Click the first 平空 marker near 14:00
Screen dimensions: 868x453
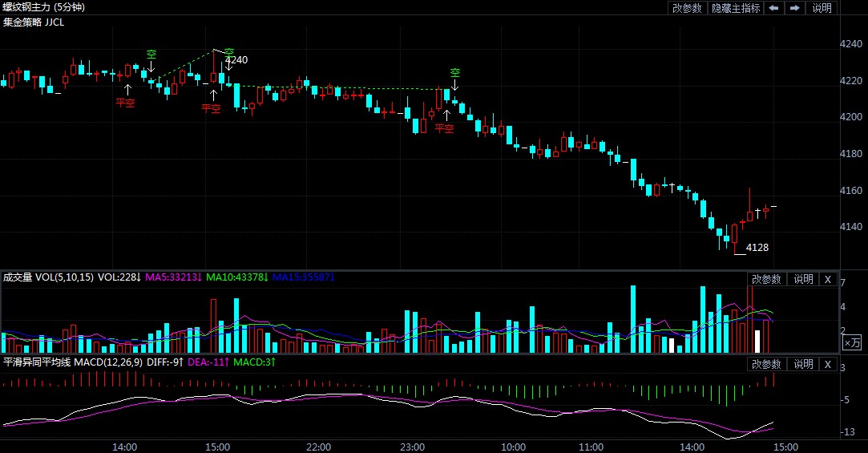tap(125, 103)
